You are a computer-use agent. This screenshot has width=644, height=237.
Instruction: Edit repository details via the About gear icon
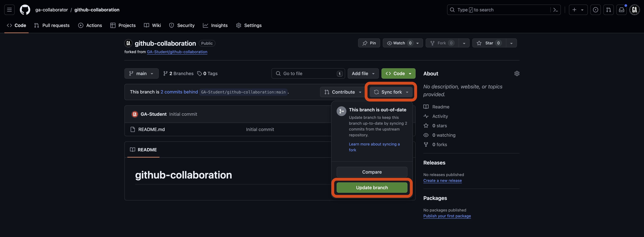pos(517,73)
